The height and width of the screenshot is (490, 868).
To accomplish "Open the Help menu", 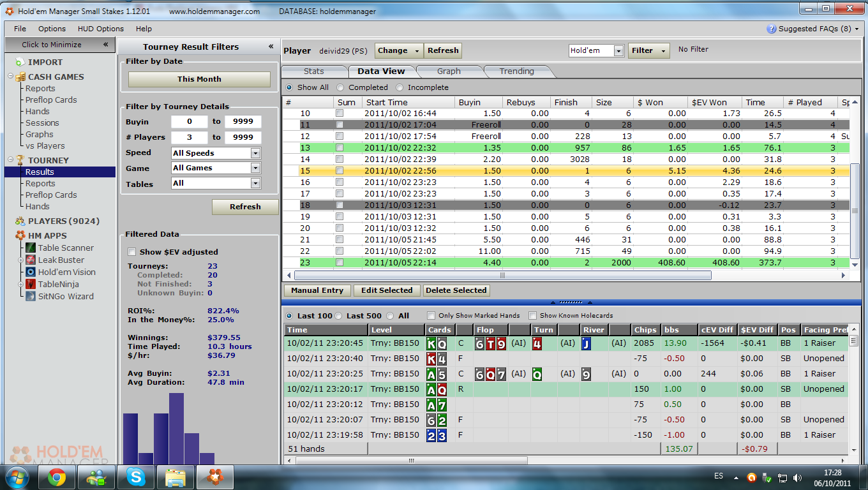I will click(x=144, y=29).
